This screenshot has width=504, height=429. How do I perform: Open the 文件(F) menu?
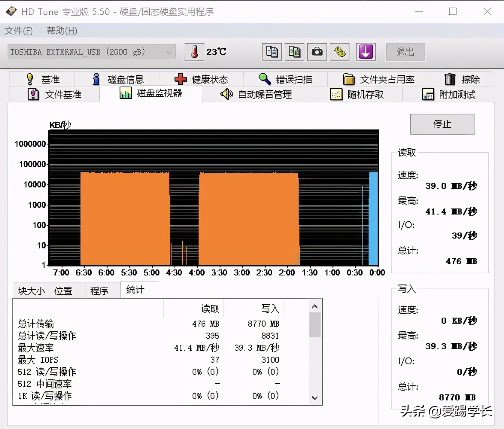pyautogui.click(x=18, y=31)
